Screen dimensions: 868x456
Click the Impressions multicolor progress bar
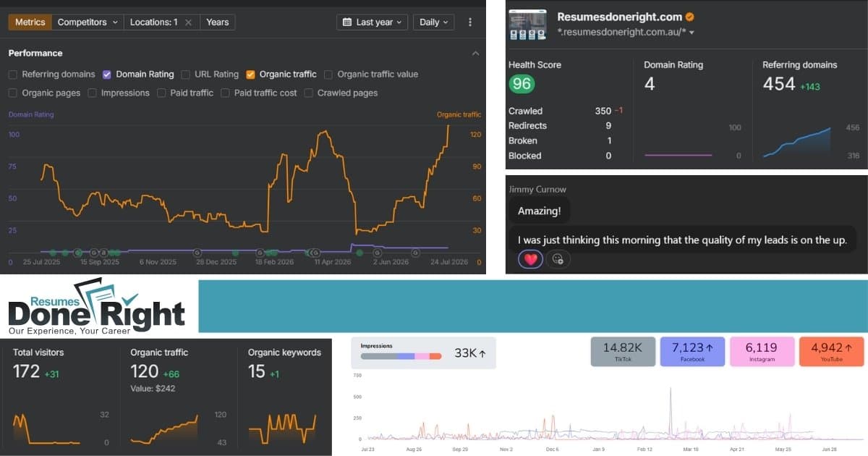(401, 356)
